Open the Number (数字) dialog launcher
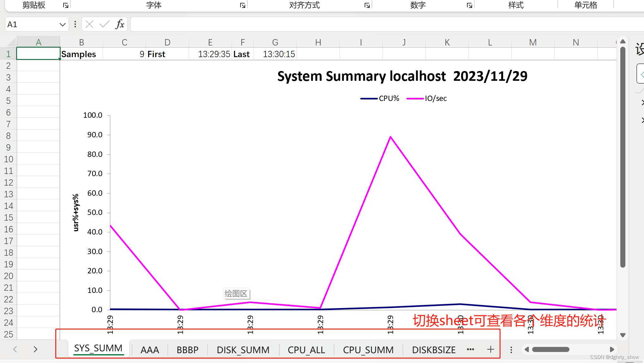Image resolution: width=644 pixels, height=363 pixels. (469, 5)
